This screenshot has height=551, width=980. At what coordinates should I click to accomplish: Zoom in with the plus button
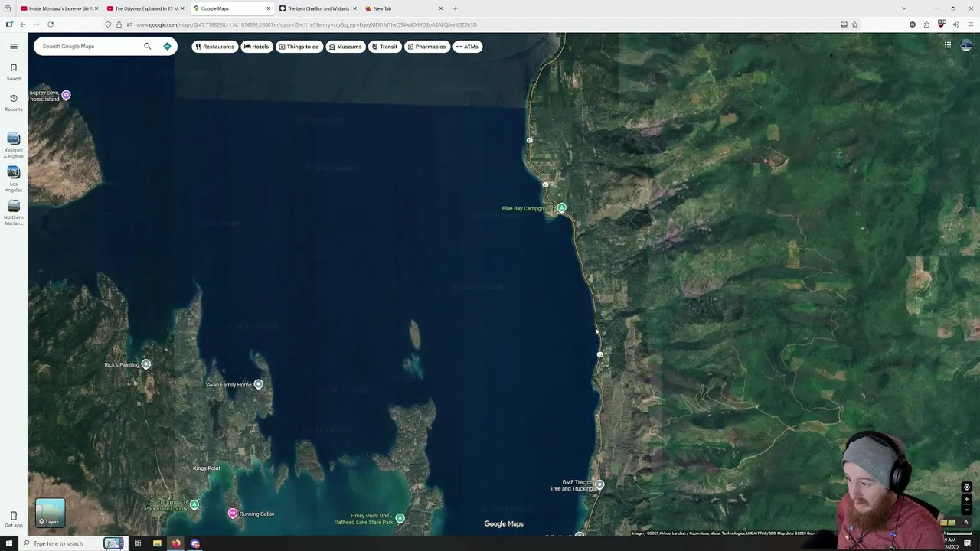tap(966, 500)
